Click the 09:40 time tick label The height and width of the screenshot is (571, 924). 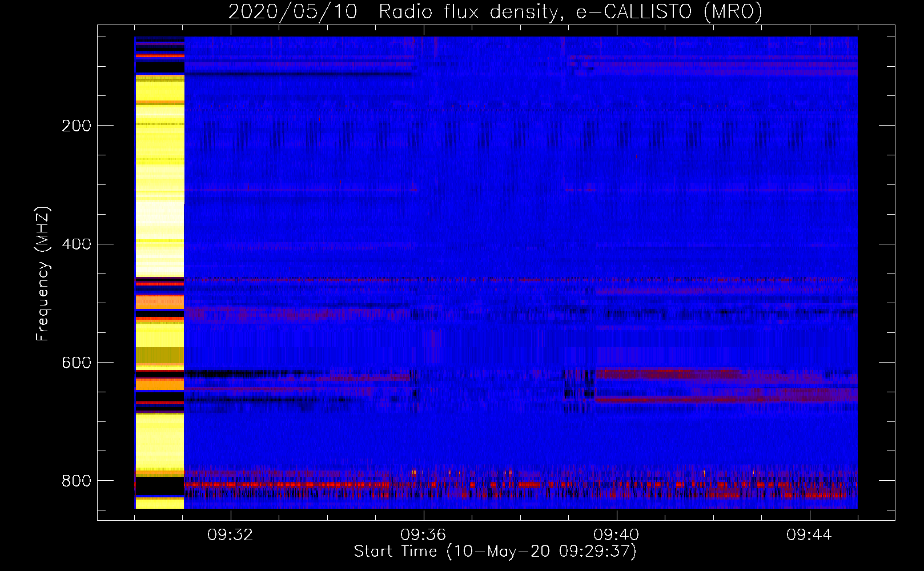coord(617,534)
